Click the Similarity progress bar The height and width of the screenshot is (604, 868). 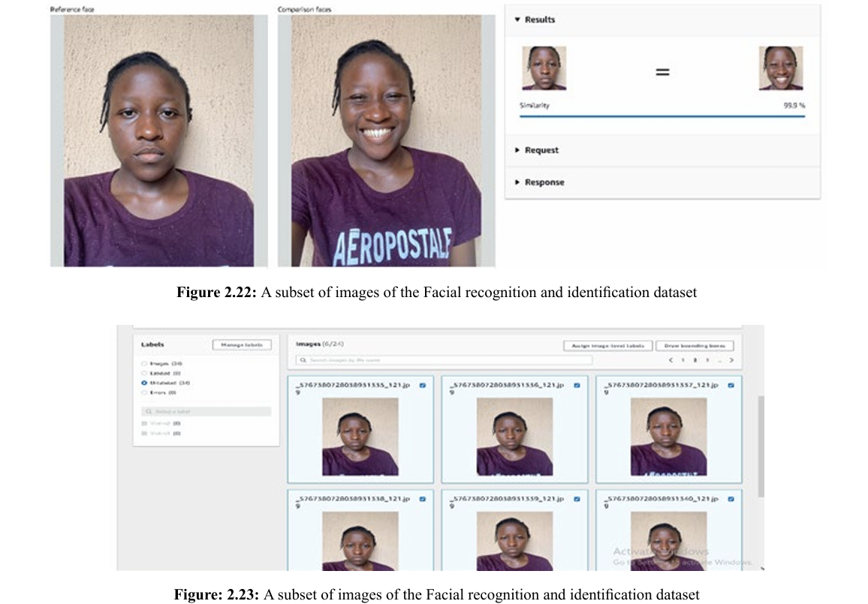click(x=662, y=116)
